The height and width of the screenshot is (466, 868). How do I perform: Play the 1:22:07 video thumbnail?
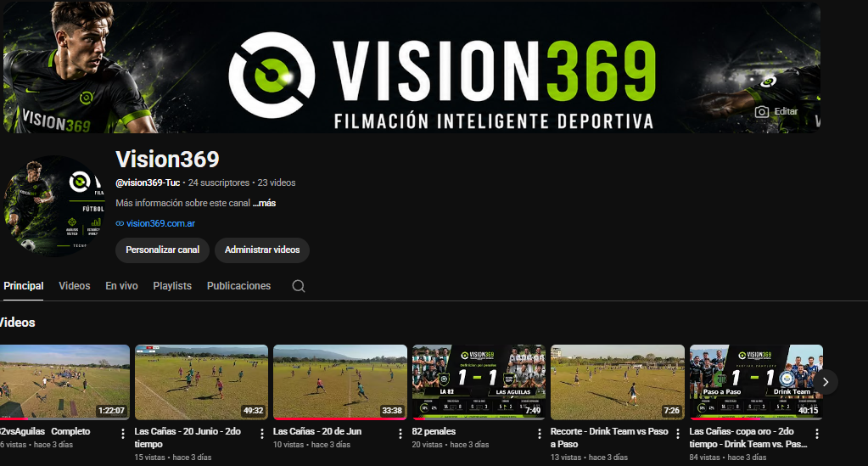(64, 382)
